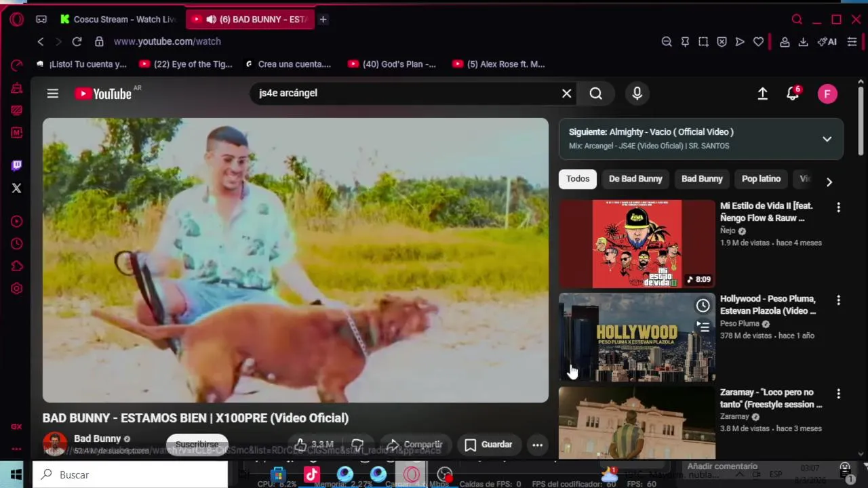Open the sidebar history clock icon
Image resolution: width=868 pixels, height=488 pixels.
click(17, 243)
